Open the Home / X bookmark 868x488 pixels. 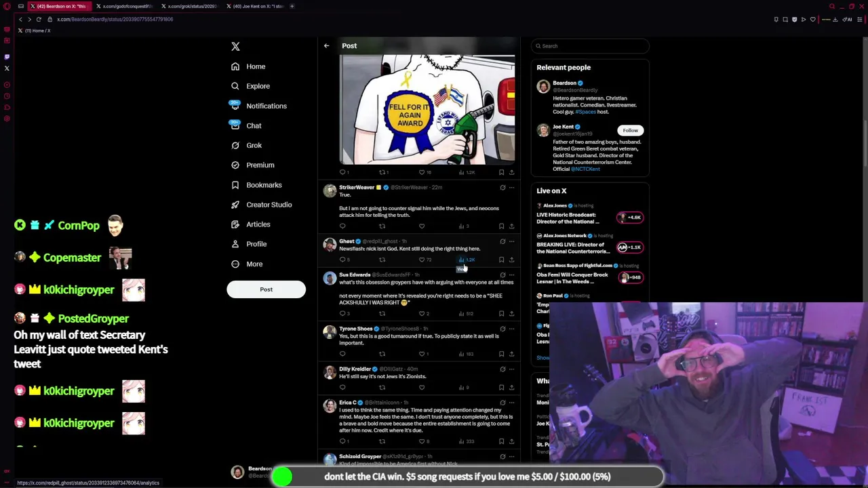(x=35, y=30)
